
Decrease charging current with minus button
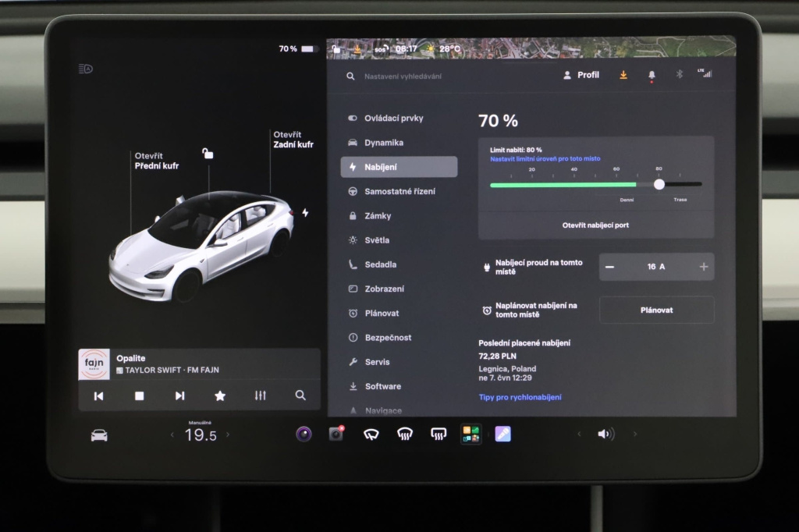[x=610, y=267]
